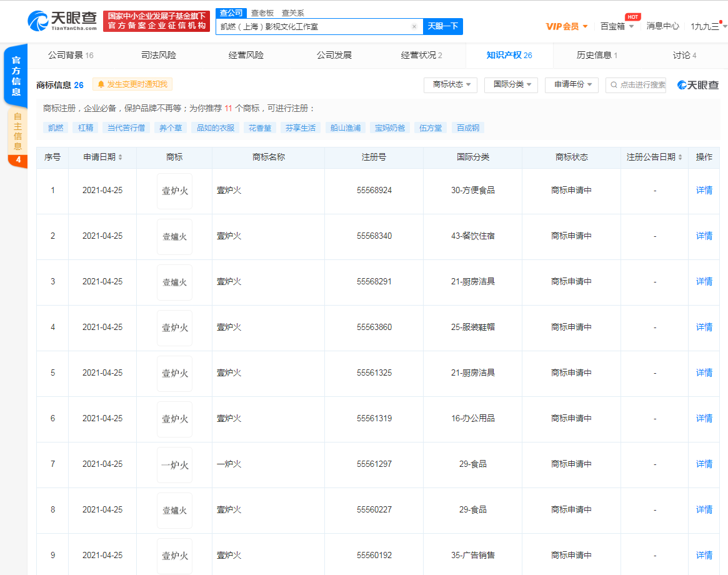Click the Tianyancha watermark logo near search
This screenshot has width=728, height=575.
[698, 85]
